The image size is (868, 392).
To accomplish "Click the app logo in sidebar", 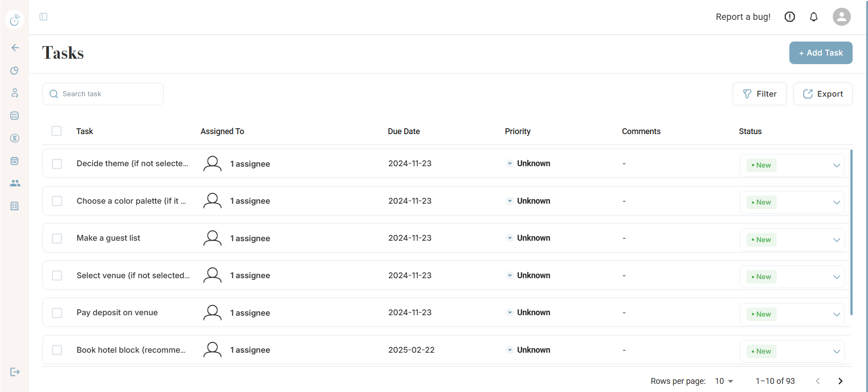I will click(14, 19).
